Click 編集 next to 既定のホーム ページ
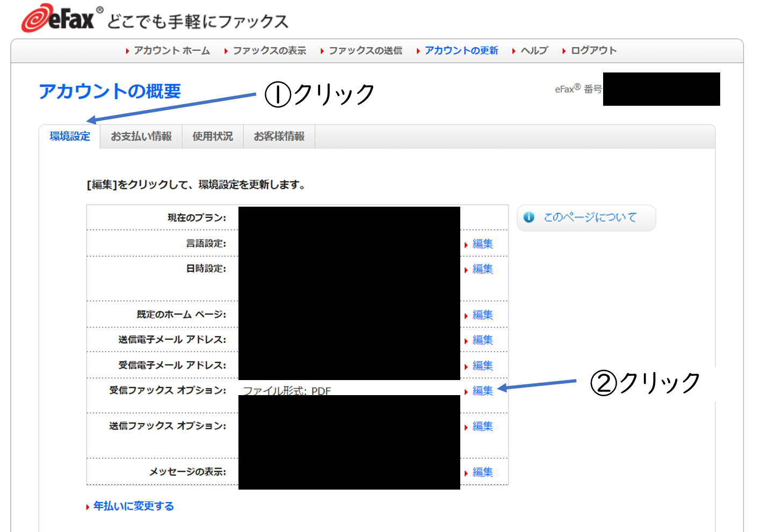Viewport: 761px width, 532px height. click(x=482, y=315)
